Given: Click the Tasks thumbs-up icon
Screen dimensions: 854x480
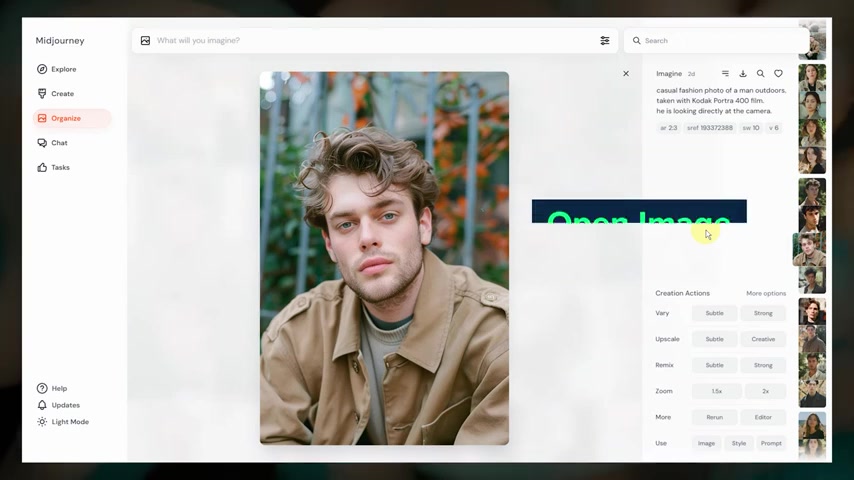Looking at the screenshot, I should pos(42,167).
